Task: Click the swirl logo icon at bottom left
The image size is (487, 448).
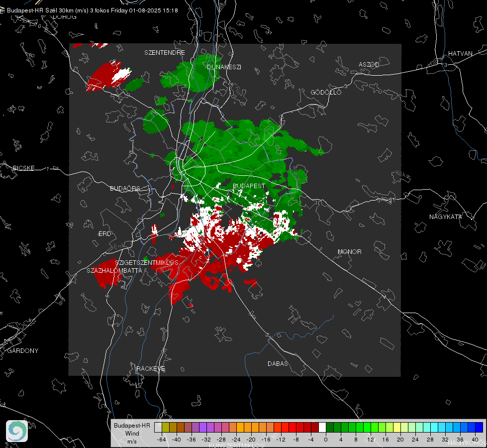Action: pos(17,431)
